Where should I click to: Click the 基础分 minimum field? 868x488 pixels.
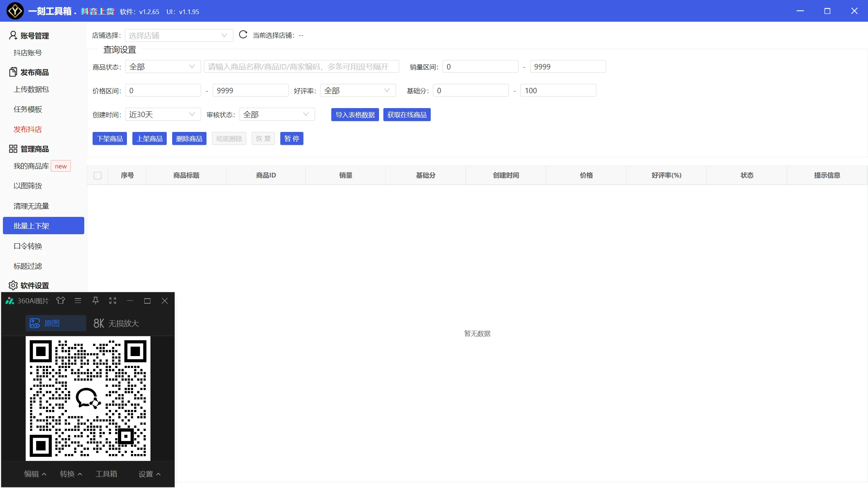(471, 90)
